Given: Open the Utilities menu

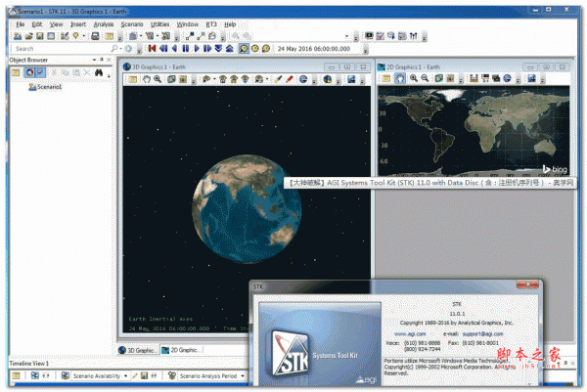Looking at the screenshot, I should coord(159,23).
